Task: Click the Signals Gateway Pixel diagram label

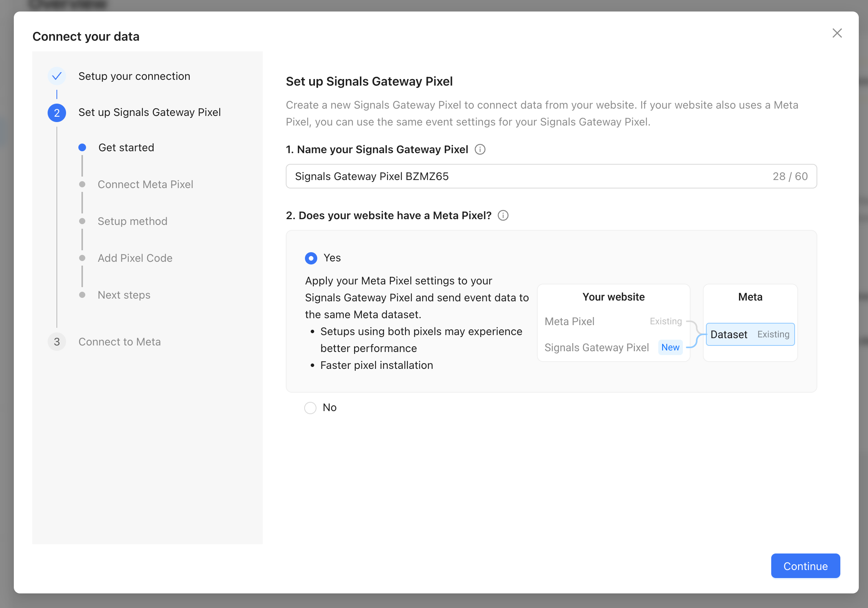Action: coord(596,347)
